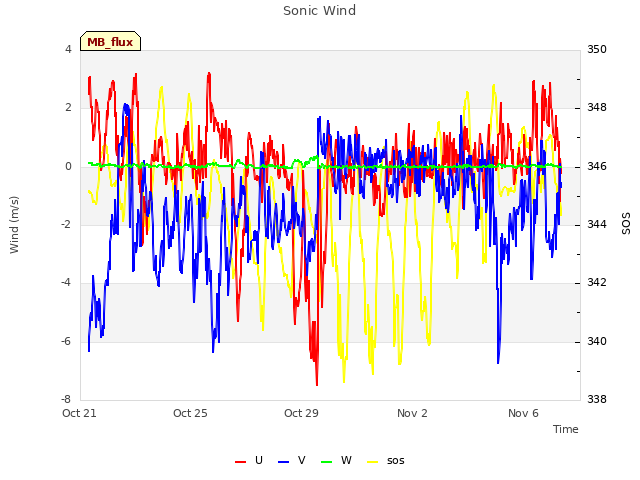Click the yellow sos legend color marker
The width and height of the screenshot is (640, 480).
[x=373, y=462]
